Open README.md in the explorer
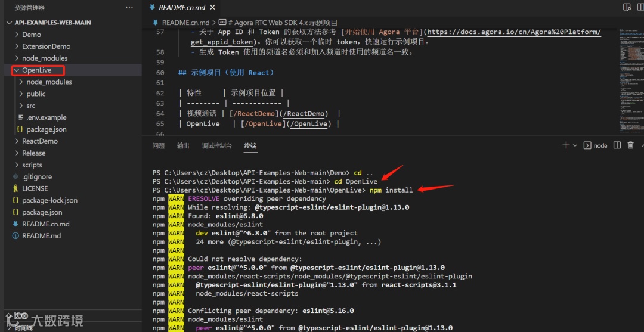Viewport: 644px width, 332px height. (x=42, y=236)
